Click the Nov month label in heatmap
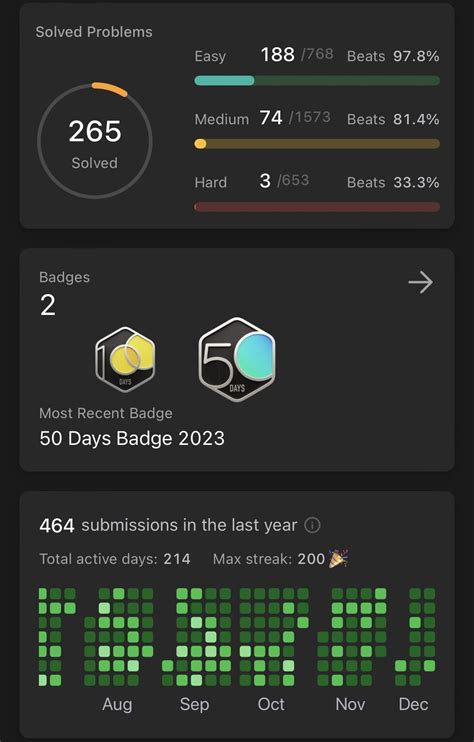 tap(350, 704)
